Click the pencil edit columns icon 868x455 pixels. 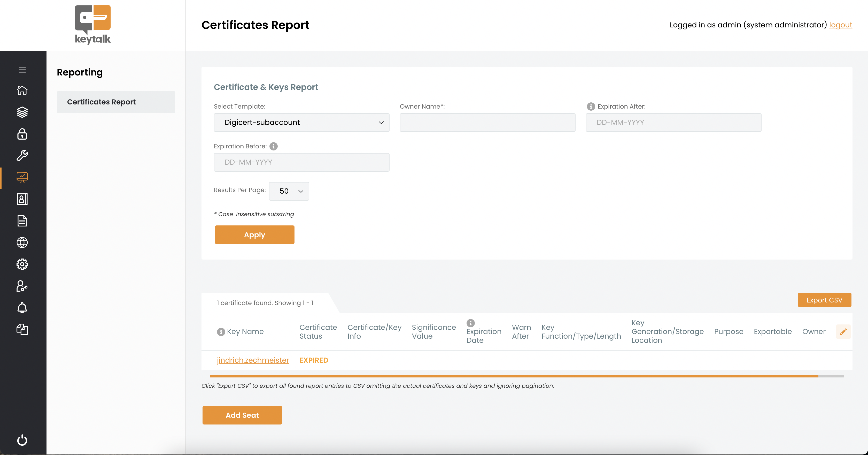(843, 331)
